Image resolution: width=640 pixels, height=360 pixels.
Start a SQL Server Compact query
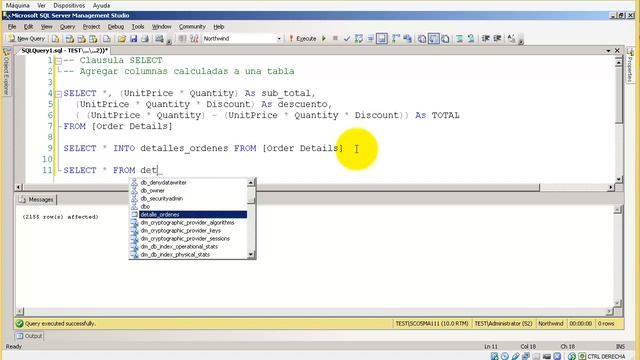pyautogui.click(x=107, y=38)
